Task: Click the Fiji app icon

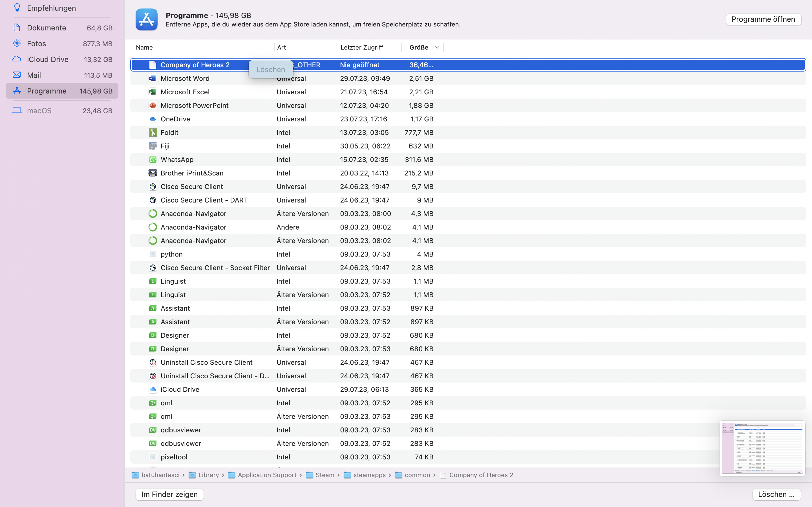Action: coord(153,146)
